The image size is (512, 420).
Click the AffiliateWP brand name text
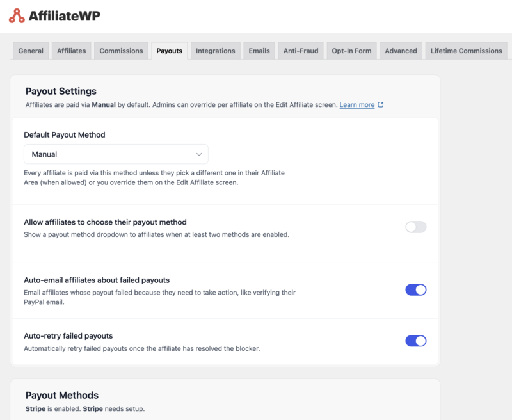(65, 15)
